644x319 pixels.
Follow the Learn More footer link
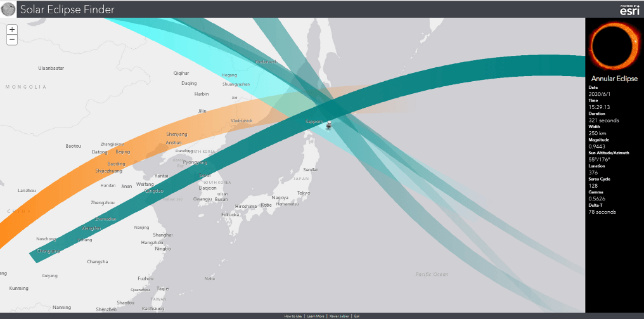[316, 315]
